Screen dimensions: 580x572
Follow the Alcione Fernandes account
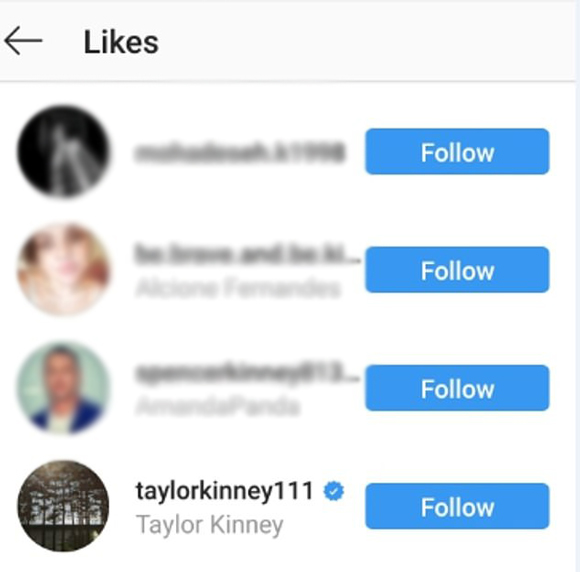[457, 269]
